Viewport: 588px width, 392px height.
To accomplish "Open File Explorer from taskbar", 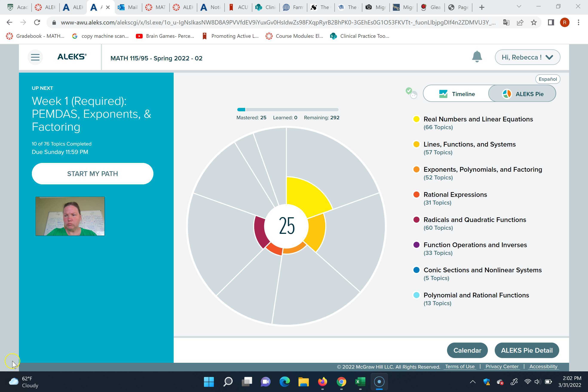I will (303, 382).
